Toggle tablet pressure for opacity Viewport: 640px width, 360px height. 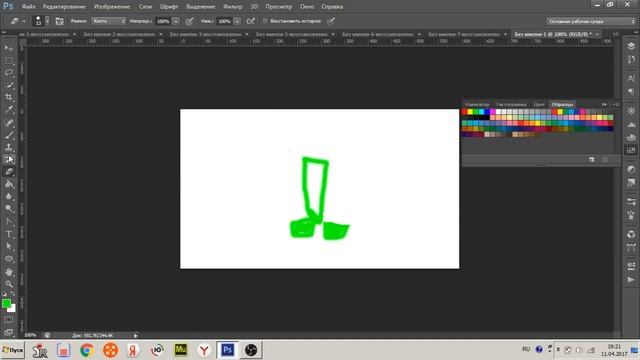[189, 21]
